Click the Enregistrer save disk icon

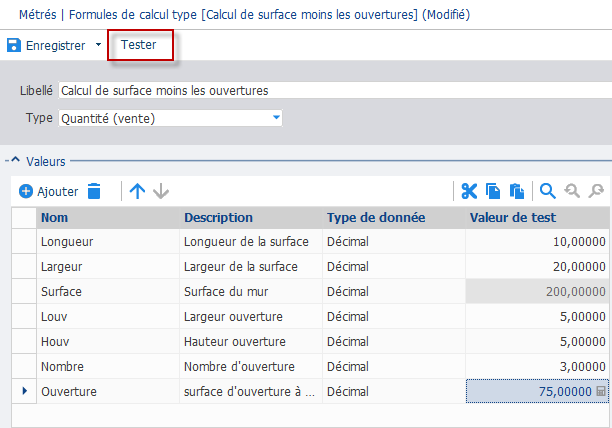click(14, 45)
